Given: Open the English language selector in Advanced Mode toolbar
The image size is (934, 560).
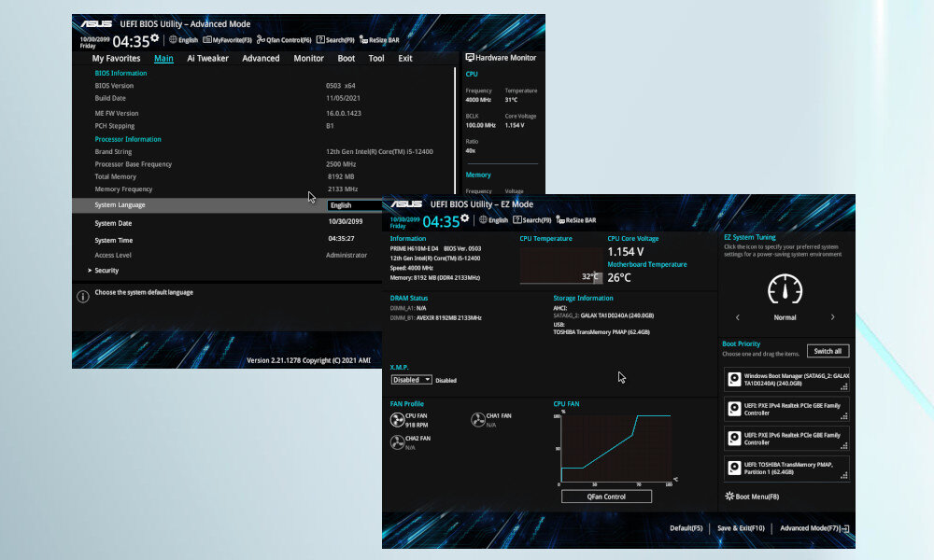Looking at the screenshot, I should tap(183, 40).
